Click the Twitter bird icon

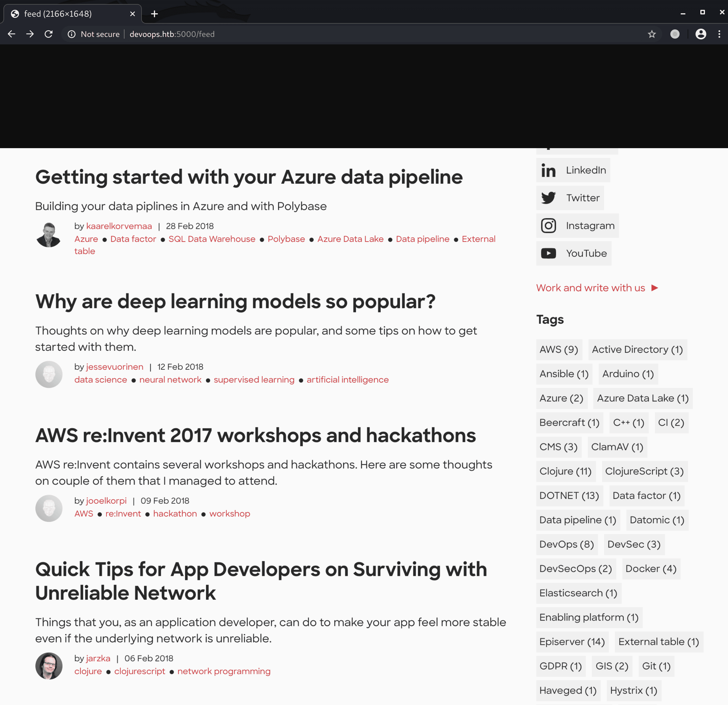coord(548,198)
